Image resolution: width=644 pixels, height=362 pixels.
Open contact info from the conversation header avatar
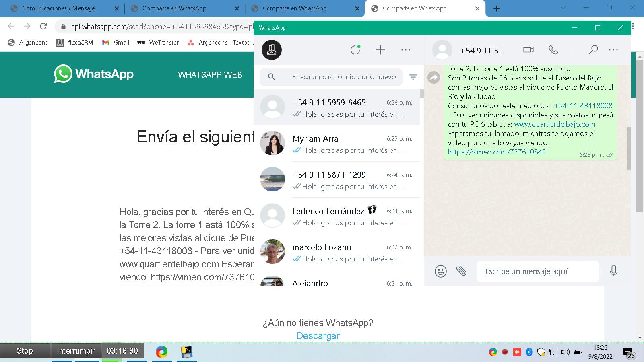click(x=442, y=50)
